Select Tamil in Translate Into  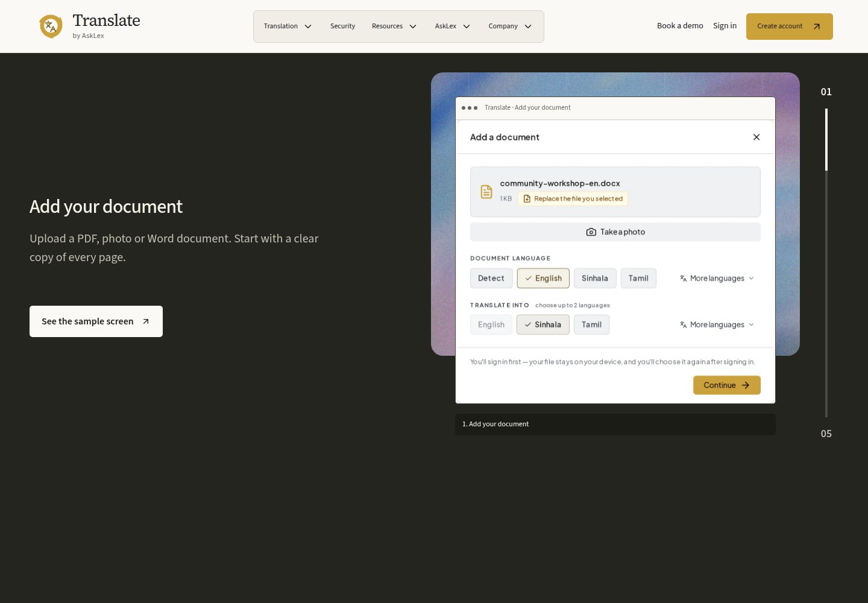(591, 325)
